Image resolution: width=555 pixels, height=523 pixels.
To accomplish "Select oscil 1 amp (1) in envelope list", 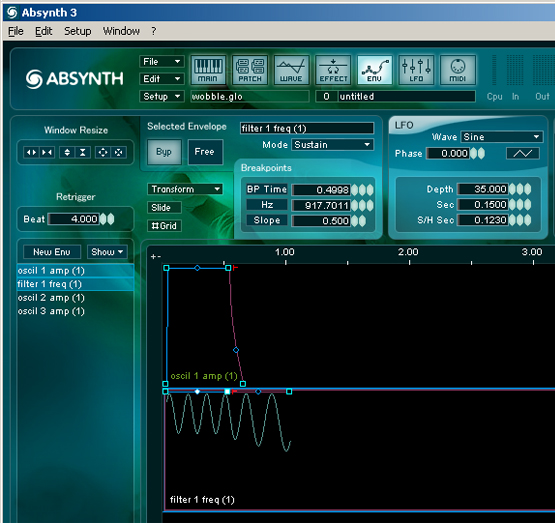I will point(75,271).
